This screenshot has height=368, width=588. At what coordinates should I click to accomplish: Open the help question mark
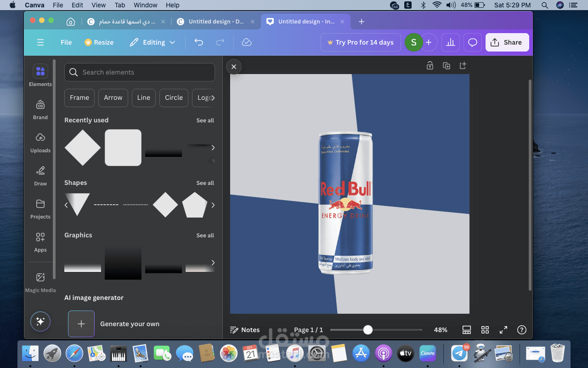[521, 330]
